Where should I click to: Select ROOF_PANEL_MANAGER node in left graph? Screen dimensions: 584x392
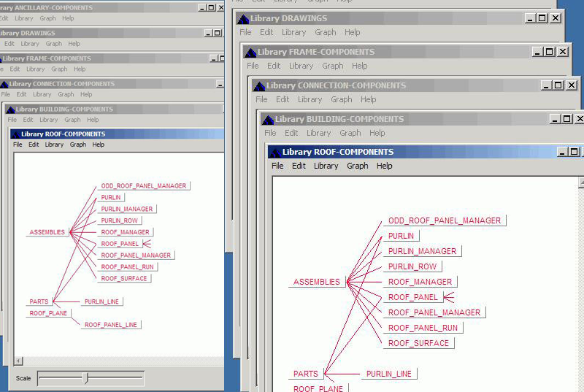click(136, 255)
